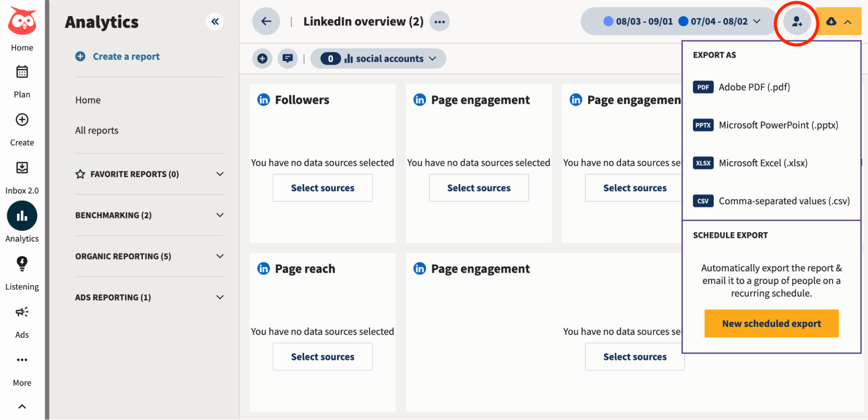Click the blue 07/04 date range dot
This screenshot has height=420, width=868.
coord(683,21)
